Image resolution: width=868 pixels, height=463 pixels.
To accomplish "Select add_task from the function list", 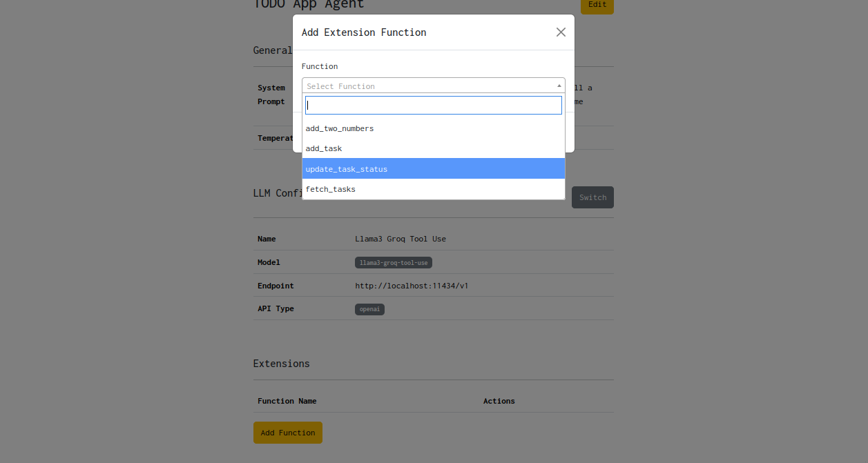I will click(323, 148).
